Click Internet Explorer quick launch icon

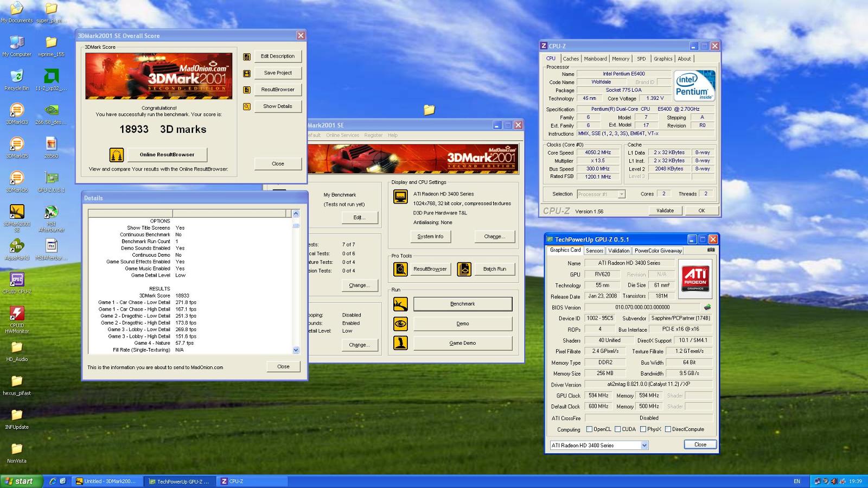click(x=53, y=481)
